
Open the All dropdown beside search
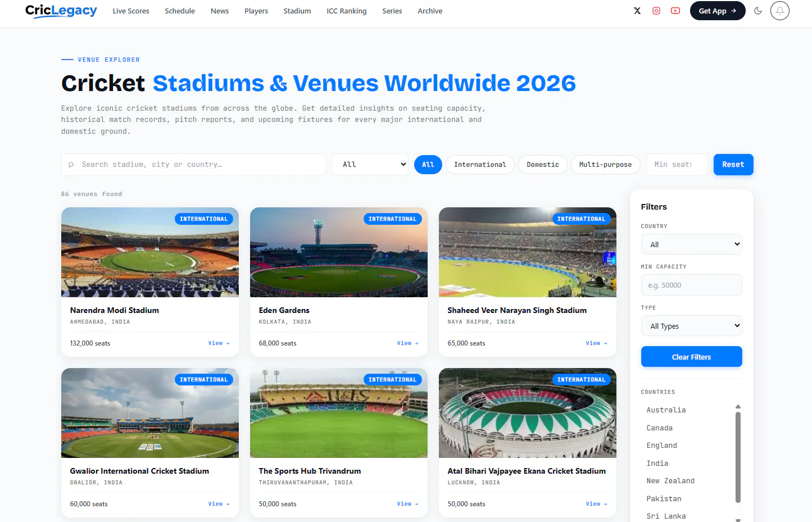coord(371,165)
